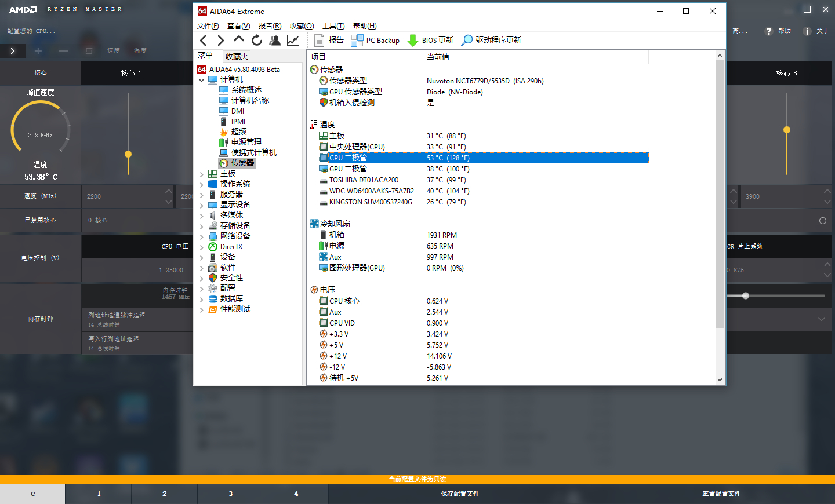Decrease the 3900 speed value with down arrow
Image resolution: width=835 pixels, height=504 pixels.
point(827,202)
